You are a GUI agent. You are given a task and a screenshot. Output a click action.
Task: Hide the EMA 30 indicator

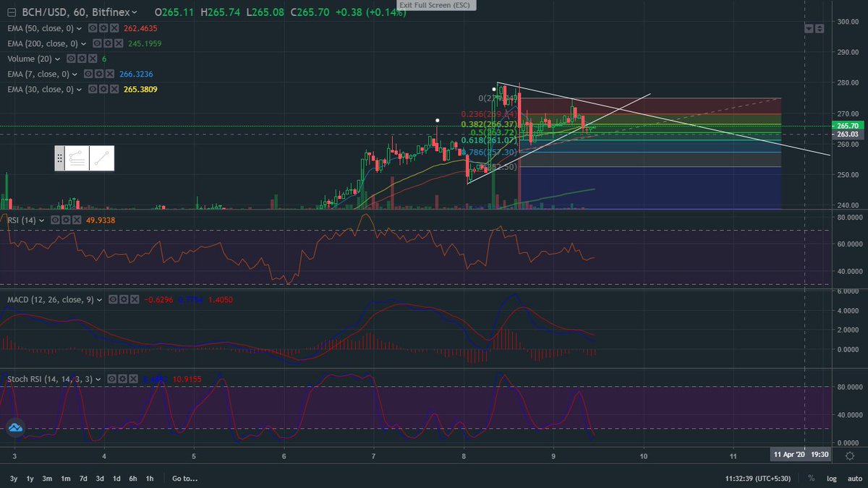[x=92, y=89]
